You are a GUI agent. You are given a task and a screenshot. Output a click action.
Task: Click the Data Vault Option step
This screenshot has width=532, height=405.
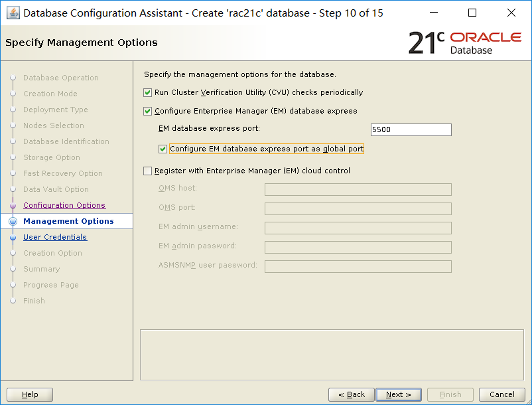pos(56,189)
